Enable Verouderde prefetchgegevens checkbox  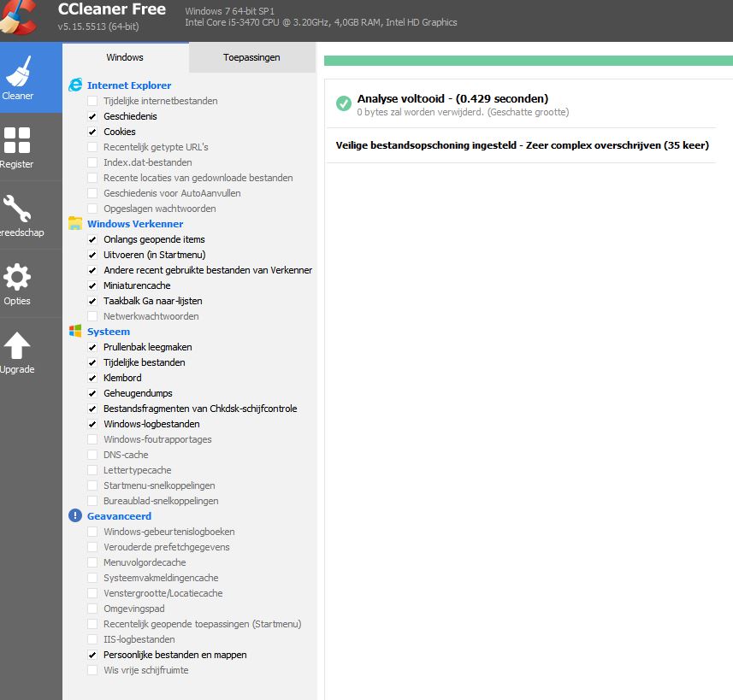click(92, 547)
